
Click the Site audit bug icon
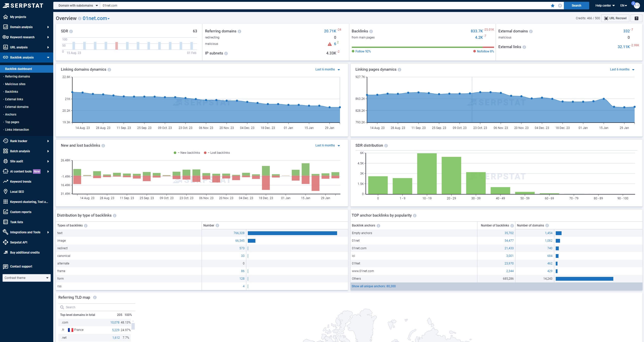pyautogui.click(x=5, y=161)
